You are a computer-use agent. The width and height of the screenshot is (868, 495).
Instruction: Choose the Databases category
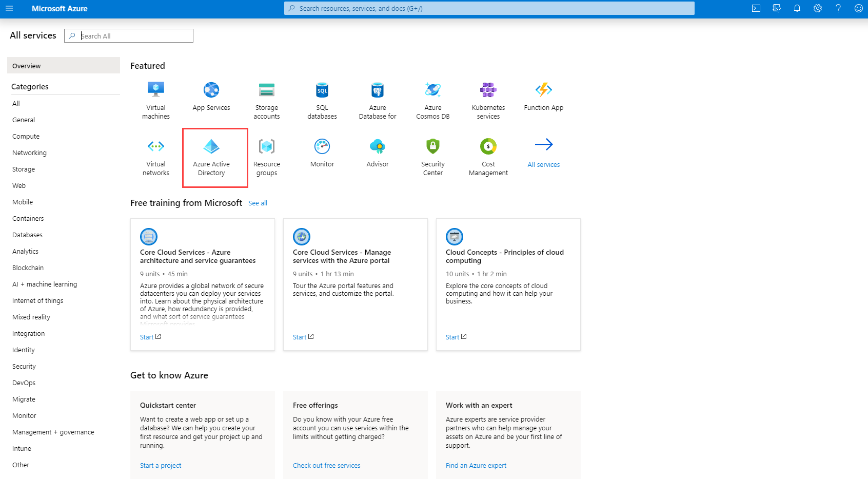click(x=28, y=235)
